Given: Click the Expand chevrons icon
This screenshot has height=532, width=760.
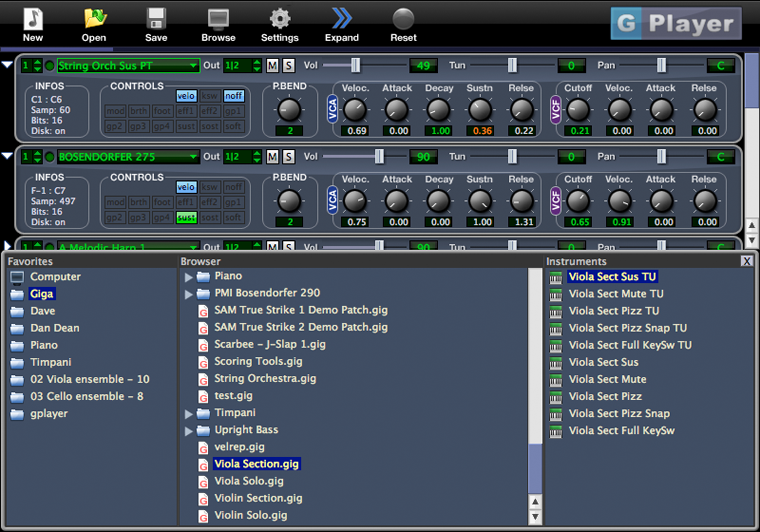Looking at the screenshot, I should click(342, 19).
